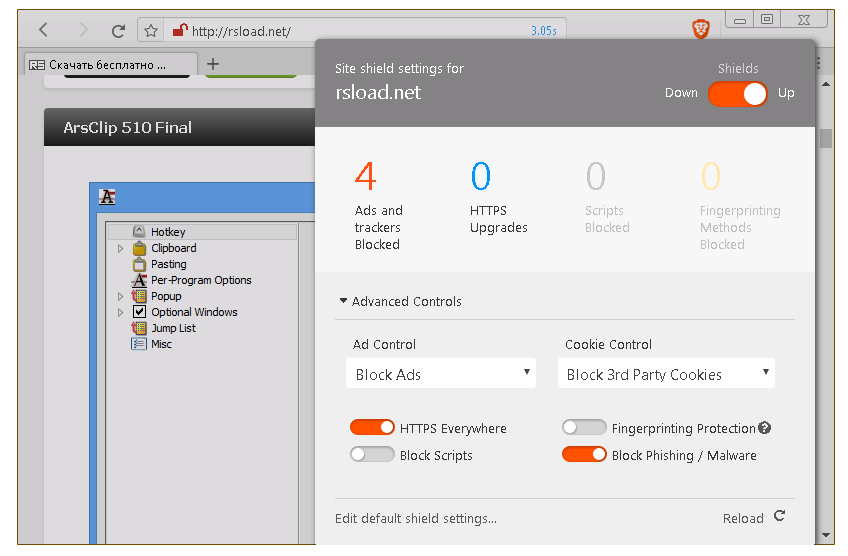The height and width of the screenshot is (556, 848).
Task: Expand the Popup tree node
Action: [x=121, y=296]
